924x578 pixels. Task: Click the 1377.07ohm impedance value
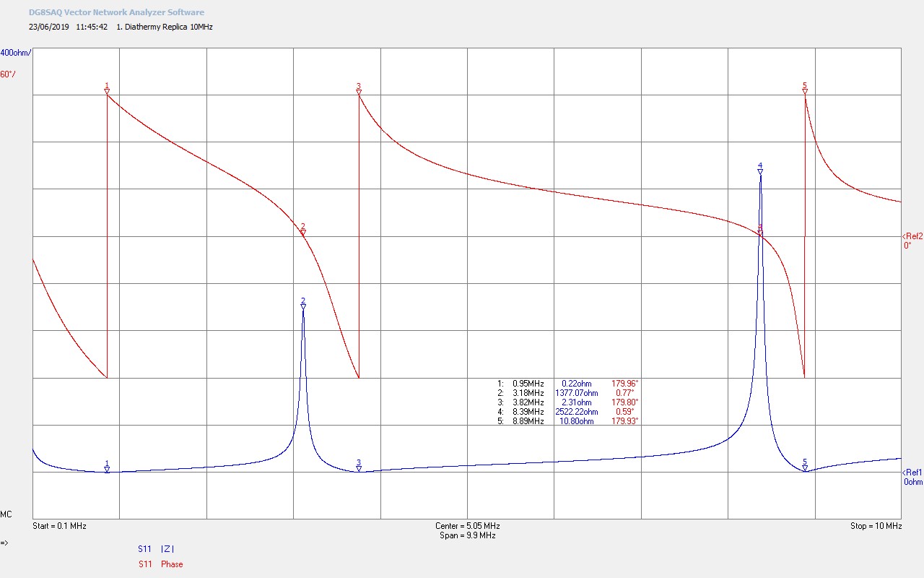point(576,393)
